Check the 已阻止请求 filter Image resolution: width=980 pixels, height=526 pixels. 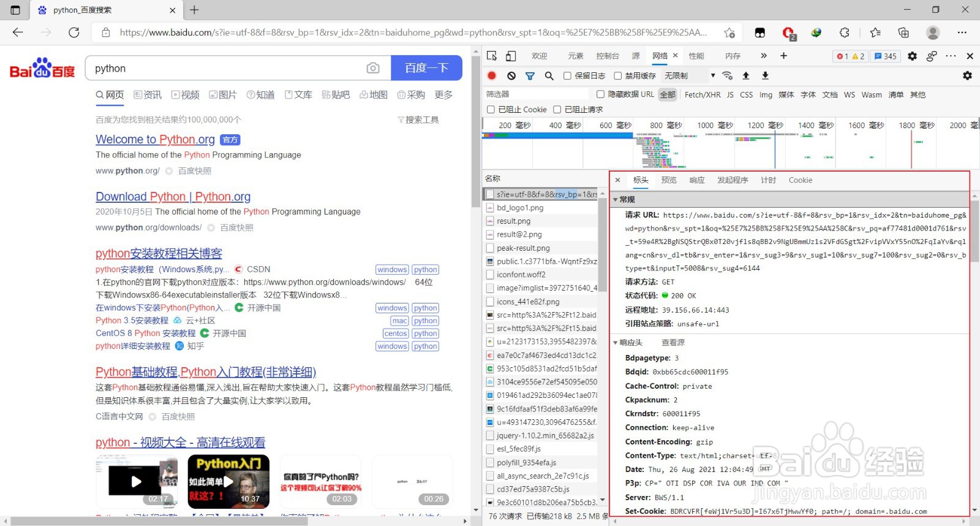pyautogui.click(x=557, y=110)
